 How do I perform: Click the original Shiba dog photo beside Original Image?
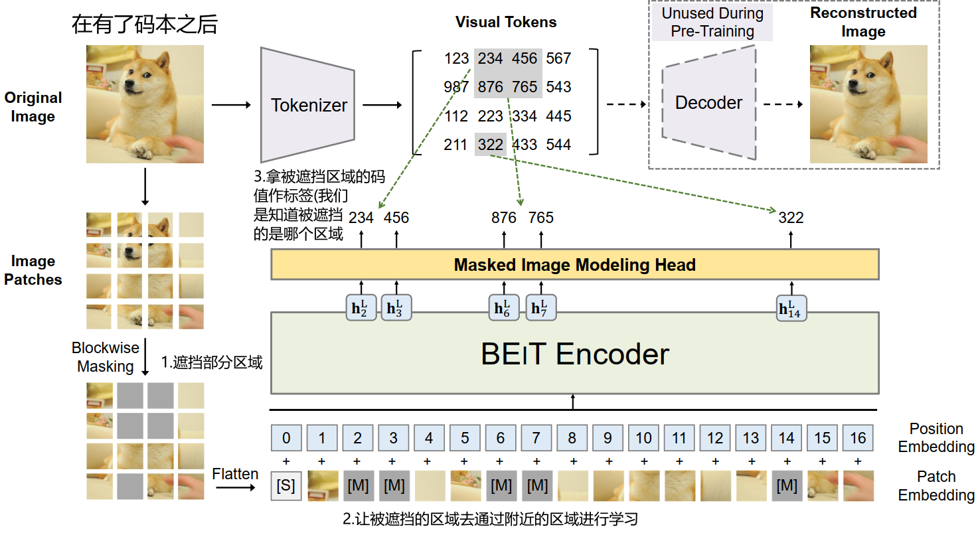click(145, 104)
